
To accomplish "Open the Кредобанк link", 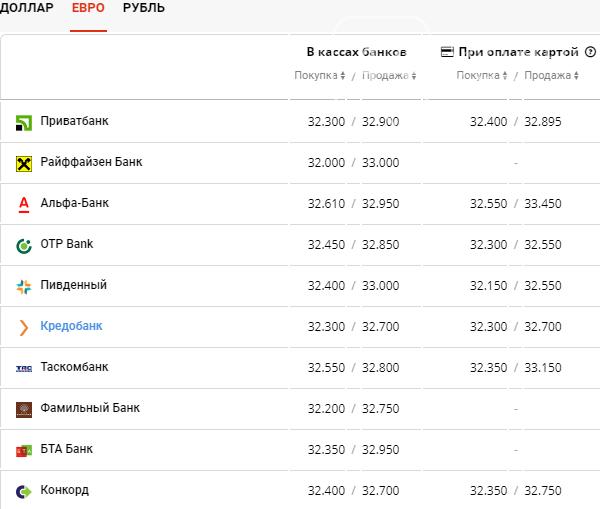I will [x=72, y=326].
